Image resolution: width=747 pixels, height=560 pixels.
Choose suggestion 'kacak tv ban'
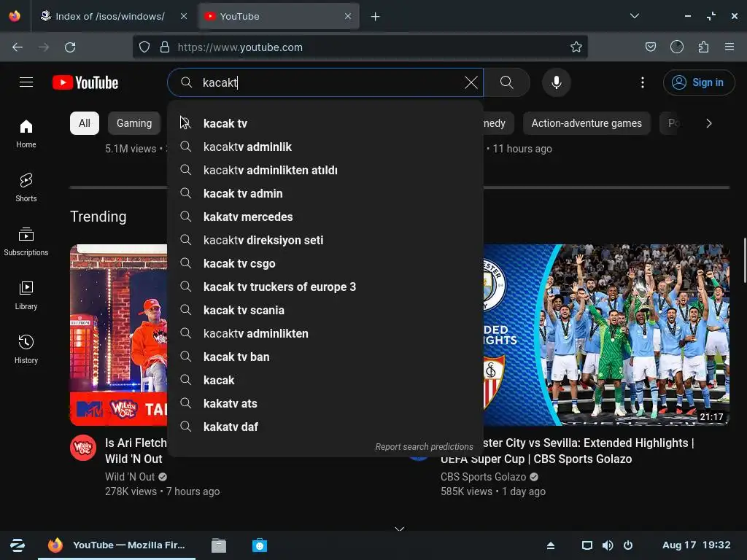(325, 357)
